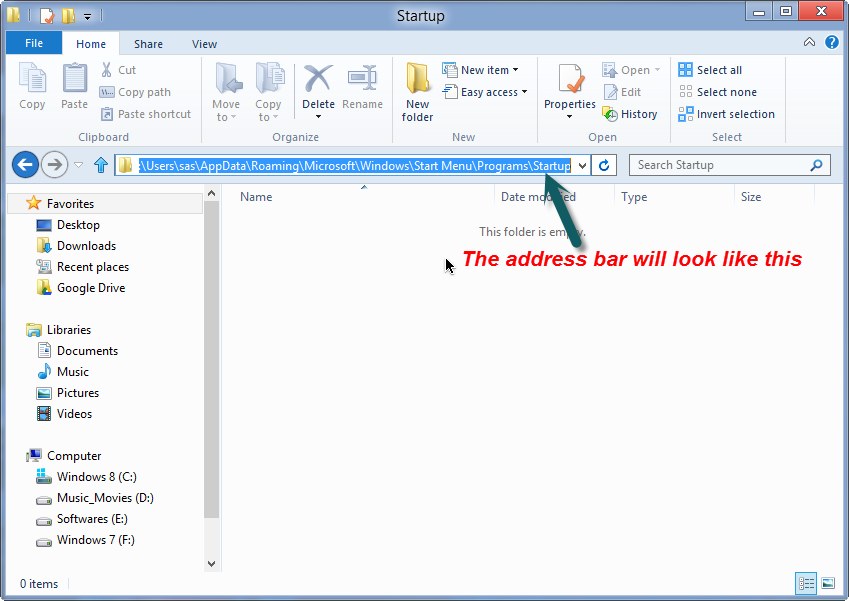Open Desktop in the navigation pane
Image resolution: width=849 pixels, height=601 pixels.
point(78,225)
